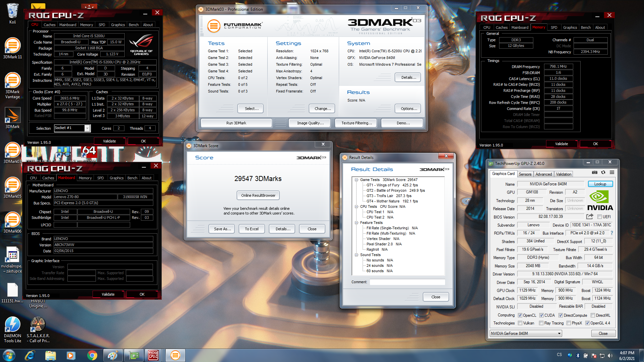Toggle the Vulkan checkbox
Screen dimensions: 644x362
520,323
